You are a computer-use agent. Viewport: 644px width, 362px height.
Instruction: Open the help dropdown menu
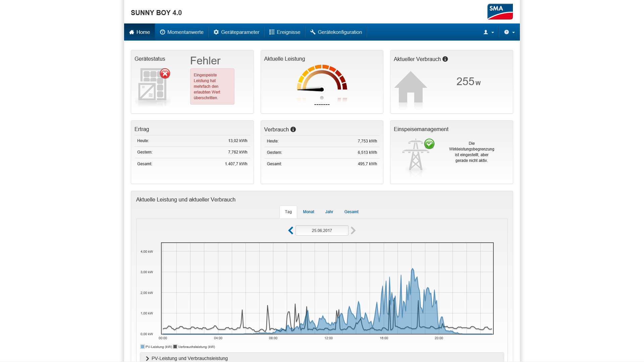[509, 32]
